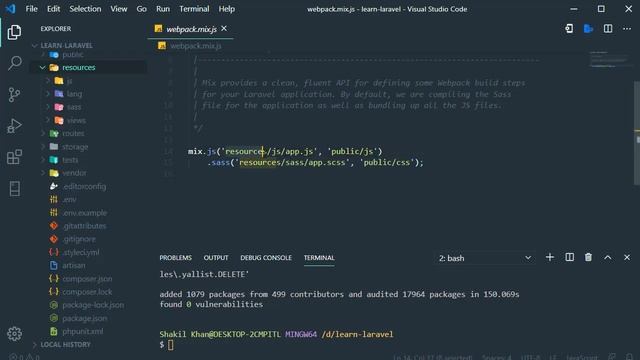This screenshot has height=360, width=640.
Task: Click webpack.mix.js in the breadcrumb
Action: [x=196, y=46]
